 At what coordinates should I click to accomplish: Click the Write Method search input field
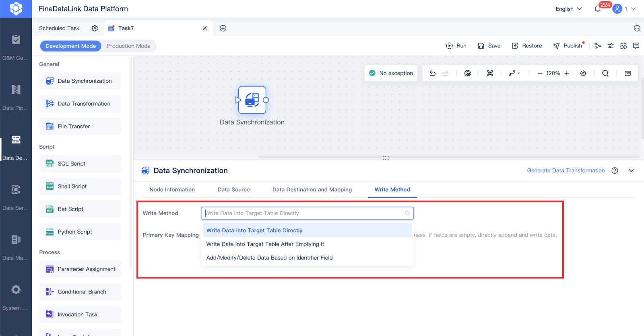[307, 213]
